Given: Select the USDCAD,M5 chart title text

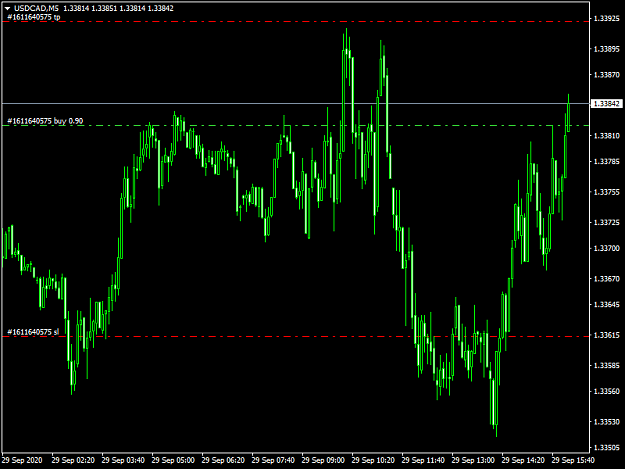Looking at the screenshot, I should pos(36,8).
